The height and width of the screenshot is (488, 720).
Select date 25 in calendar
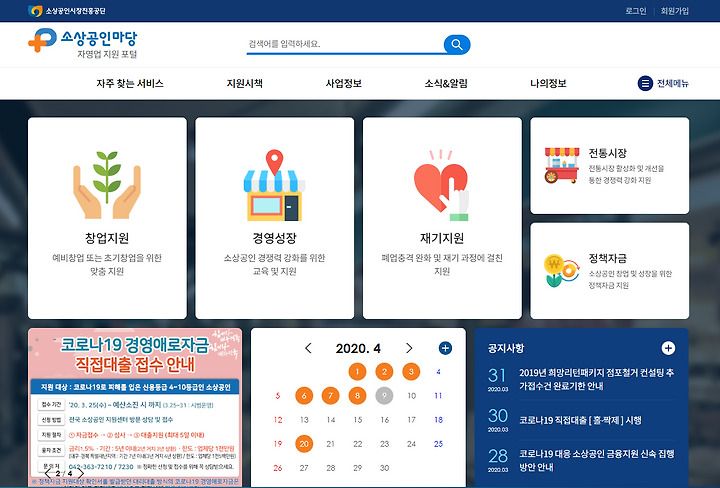point(438,443)
